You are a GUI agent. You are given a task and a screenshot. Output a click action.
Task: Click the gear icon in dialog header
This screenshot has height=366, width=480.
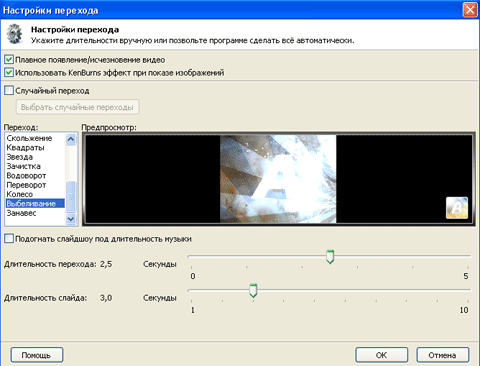pyautogui.click(x=15, y=34)
